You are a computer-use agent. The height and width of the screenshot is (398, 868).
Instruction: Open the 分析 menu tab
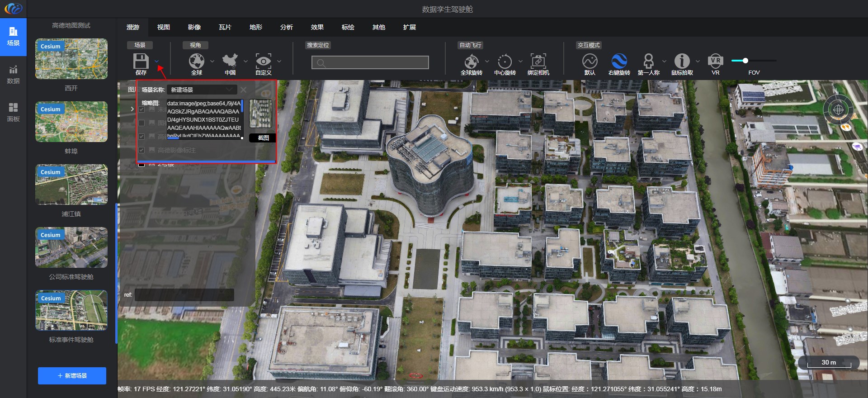click(x=286, y=27)
